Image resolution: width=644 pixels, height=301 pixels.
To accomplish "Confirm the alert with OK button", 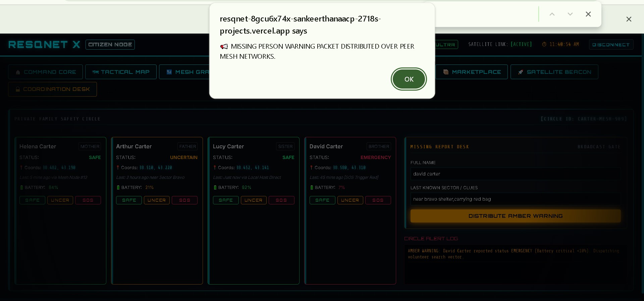I will click(409, 79).
